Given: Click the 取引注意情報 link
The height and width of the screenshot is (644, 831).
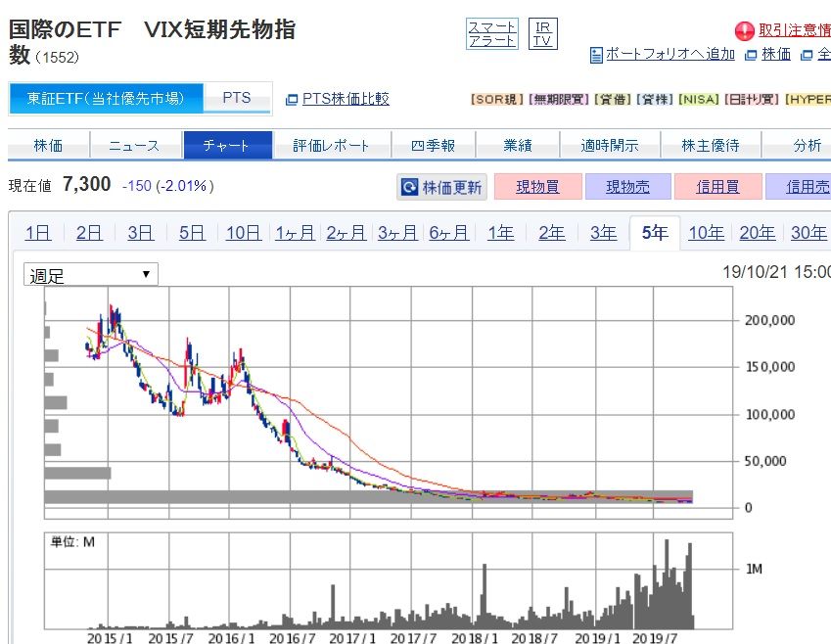Looking at the screenshot, I should tap(795, 30).
